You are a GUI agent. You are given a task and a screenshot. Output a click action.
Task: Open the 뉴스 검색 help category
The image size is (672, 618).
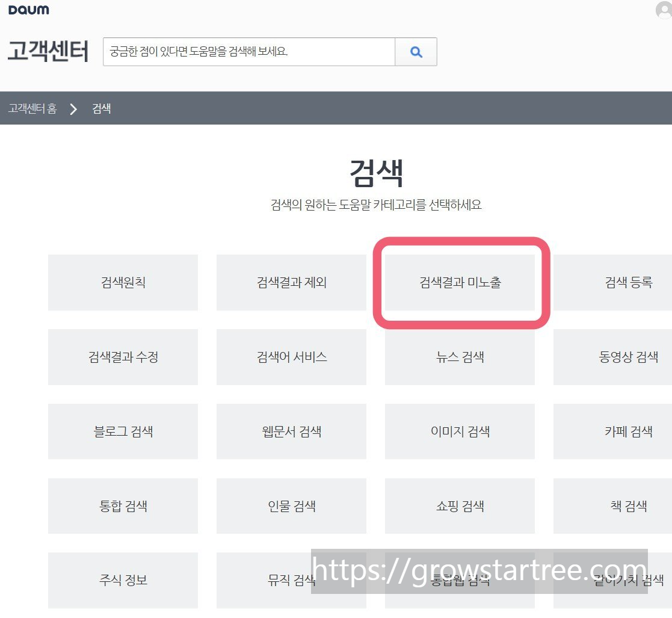coord(460,357)
